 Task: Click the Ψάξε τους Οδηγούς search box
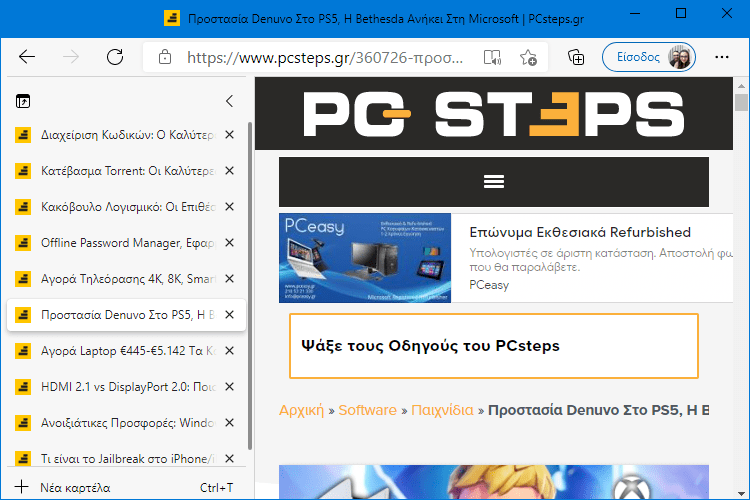[x=494, y=346]
